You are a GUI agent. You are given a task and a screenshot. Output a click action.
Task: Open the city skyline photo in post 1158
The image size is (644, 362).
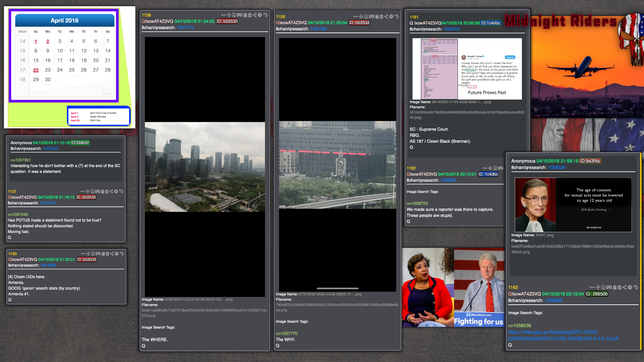pos(205,167)
